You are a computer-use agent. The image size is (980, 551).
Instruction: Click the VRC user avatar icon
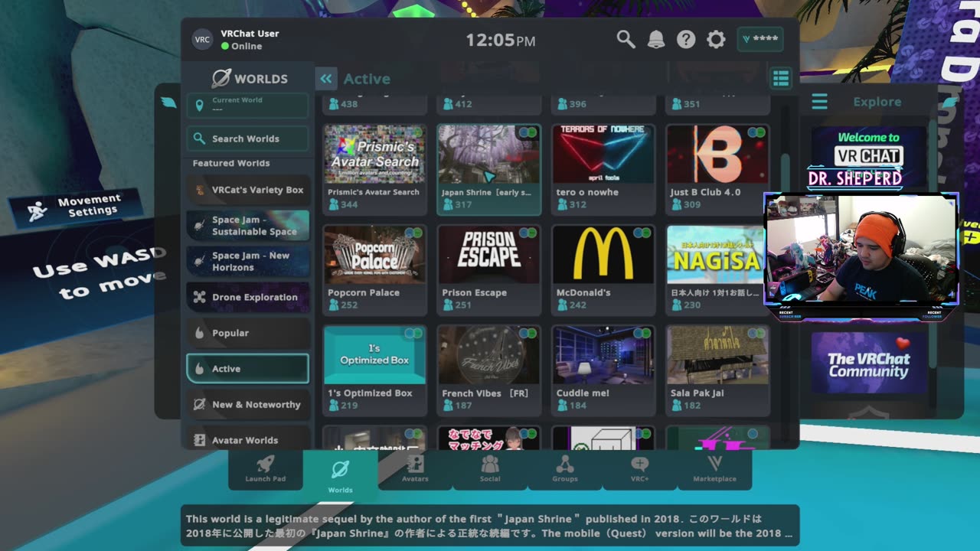(x=202, y=40)
